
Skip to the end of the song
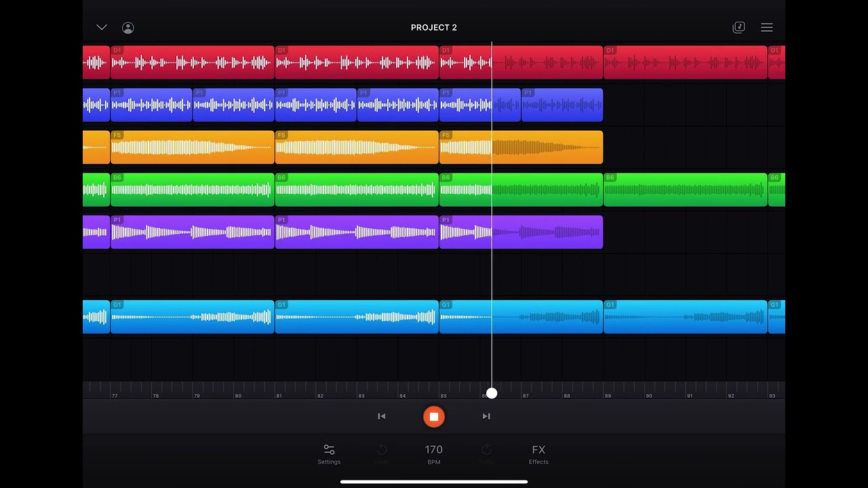[x=486, y=416]
